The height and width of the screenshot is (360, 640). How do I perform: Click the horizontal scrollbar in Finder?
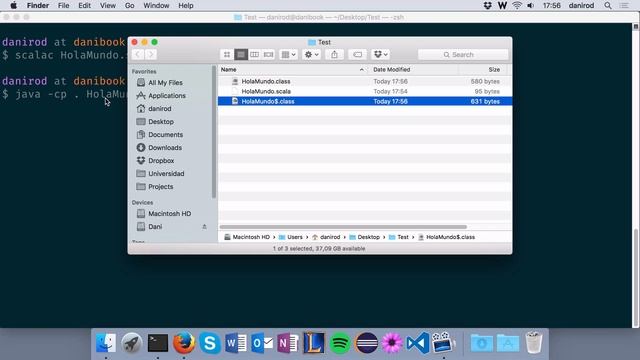click(x=343, y=227)
